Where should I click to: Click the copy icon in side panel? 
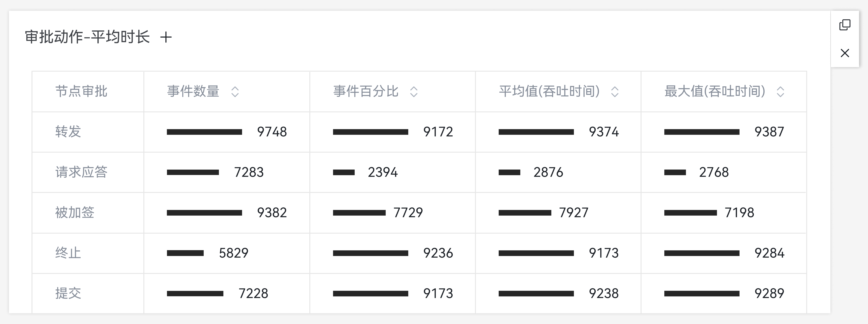click(845, 25)
